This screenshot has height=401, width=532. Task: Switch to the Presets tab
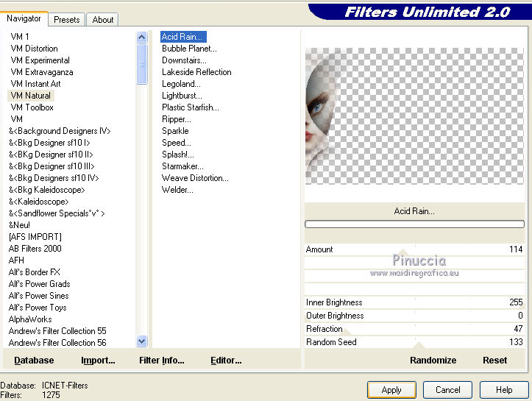(66, 20)
